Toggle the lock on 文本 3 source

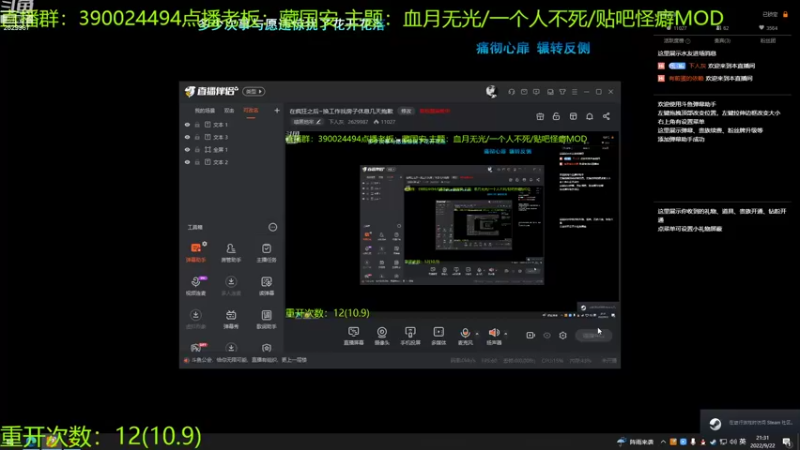point(197,137)
